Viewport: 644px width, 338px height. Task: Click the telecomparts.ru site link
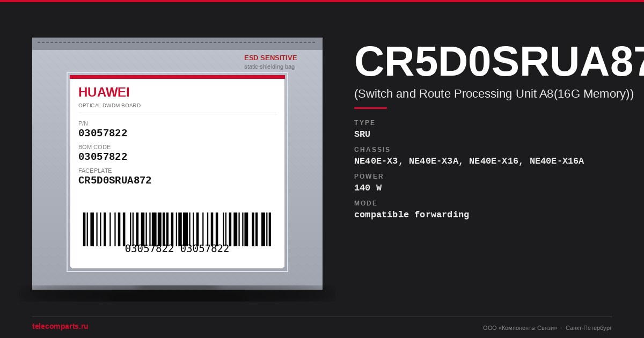[60, 326]
